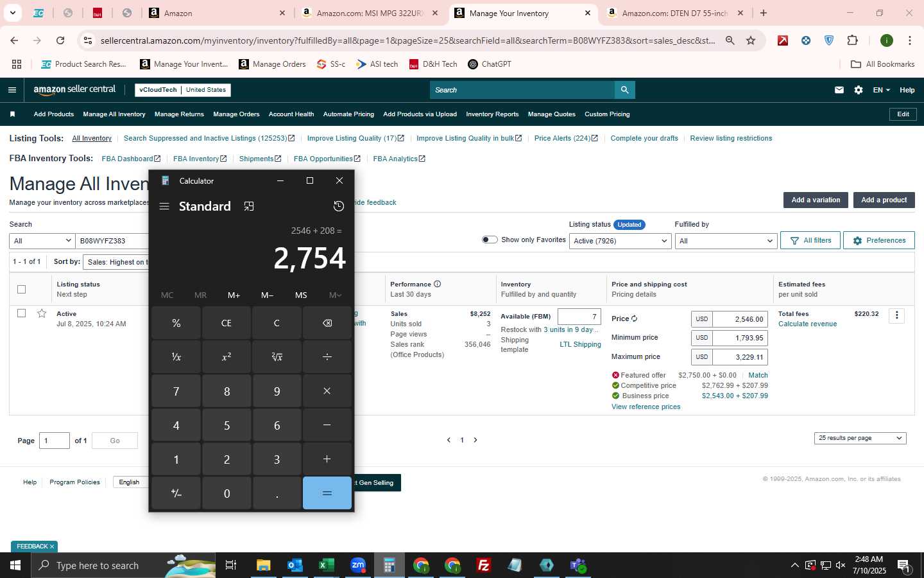Click the plus key in Calculator
The width and height of the screenshot is (924, 578).
tap(327, 459)
